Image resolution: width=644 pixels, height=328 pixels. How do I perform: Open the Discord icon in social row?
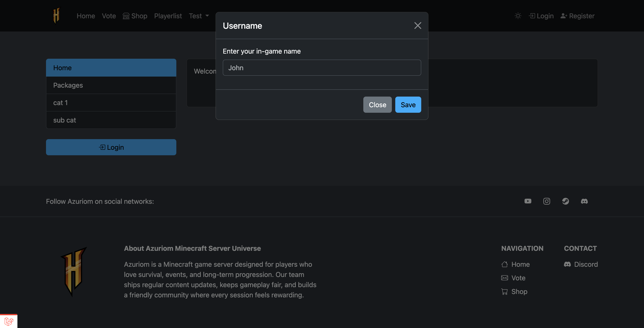(584, 201)
